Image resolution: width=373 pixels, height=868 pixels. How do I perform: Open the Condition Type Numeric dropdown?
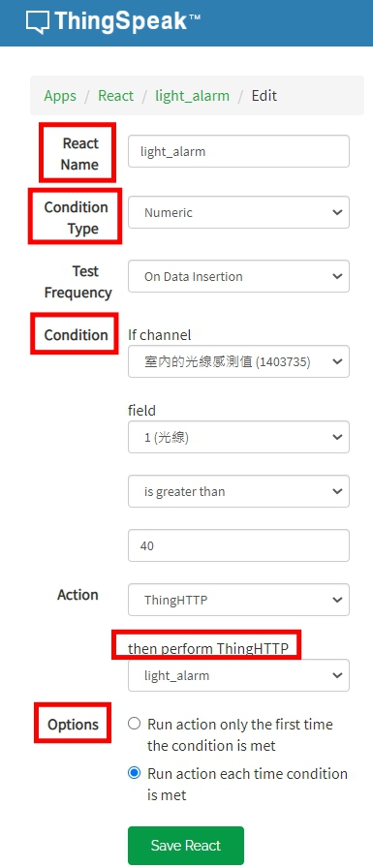point(238,212)
